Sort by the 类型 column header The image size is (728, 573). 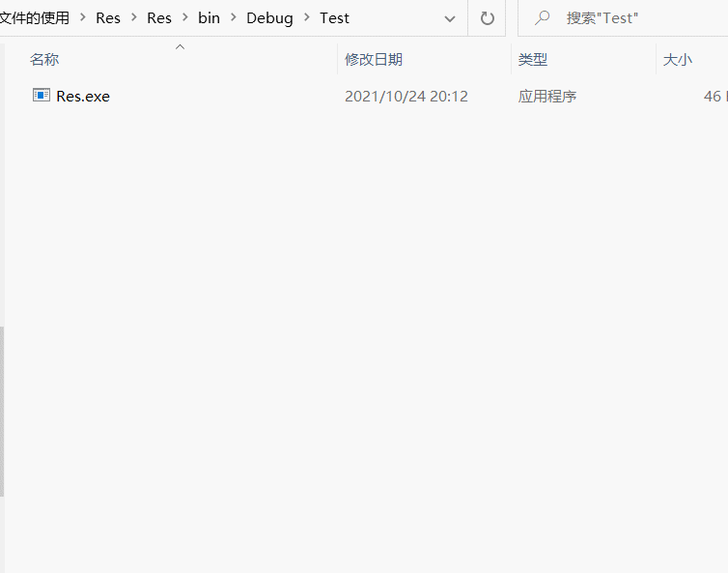click(533, 60)
